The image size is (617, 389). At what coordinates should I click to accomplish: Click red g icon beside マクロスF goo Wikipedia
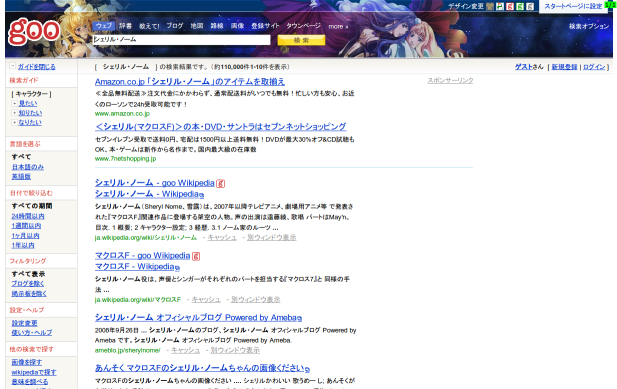coord(196,256)
